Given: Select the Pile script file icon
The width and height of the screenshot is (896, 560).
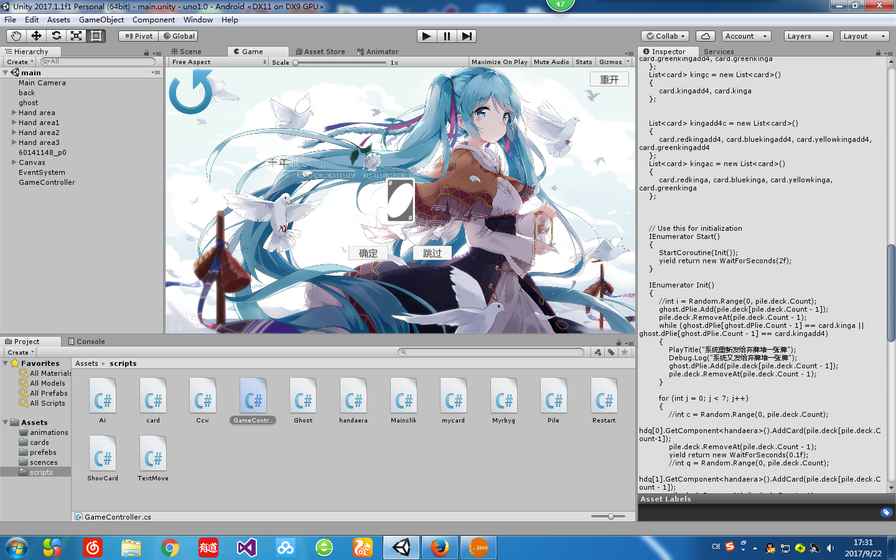Looking at the screenshot, I should coord(553,395).
